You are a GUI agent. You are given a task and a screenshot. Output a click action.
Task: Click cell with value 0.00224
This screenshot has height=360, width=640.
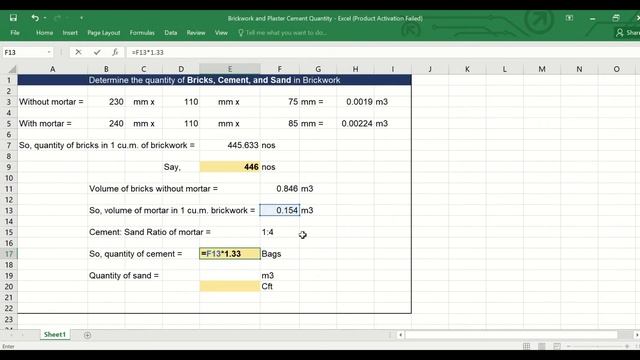point(355,123)
